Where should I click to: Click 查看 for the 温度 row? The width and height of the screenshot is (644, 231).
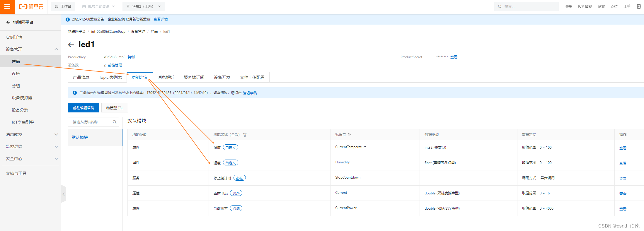(x=623, y=148)
